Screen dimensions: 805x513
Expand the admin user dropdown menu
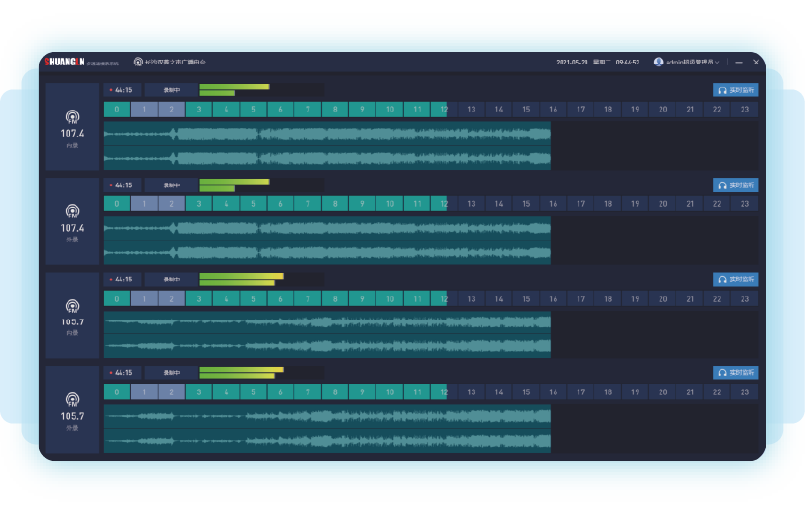(718, 62)
